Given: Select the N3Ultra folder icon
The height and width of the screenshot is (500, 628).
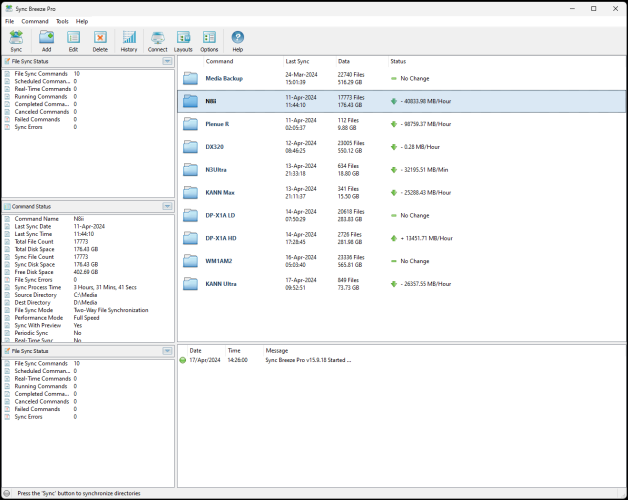Looking at the screenshot, I should point(190,169).
